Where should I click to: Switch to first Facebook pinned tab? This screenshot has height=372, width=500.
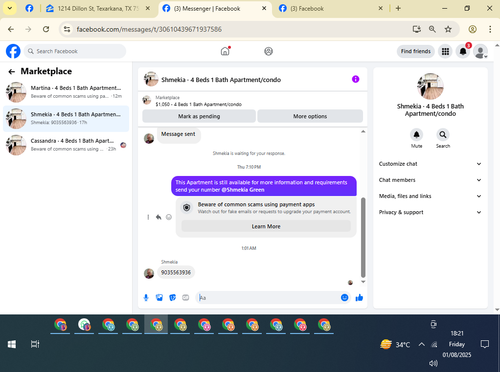[x=29, y=9]
